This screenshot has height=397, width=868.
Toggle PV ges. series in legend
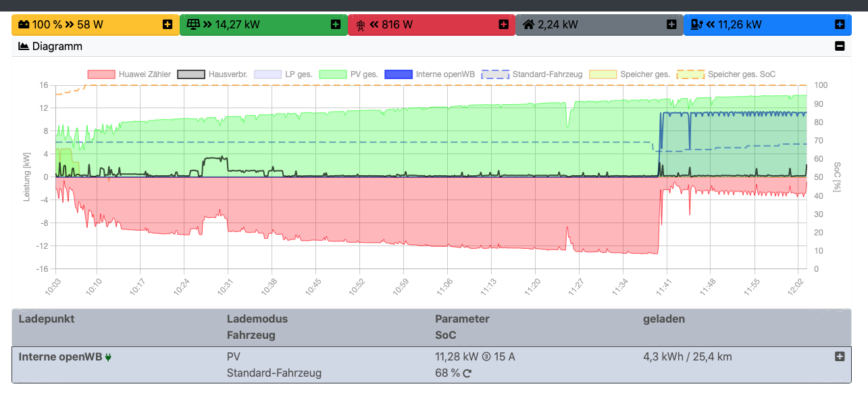point(349,74)
